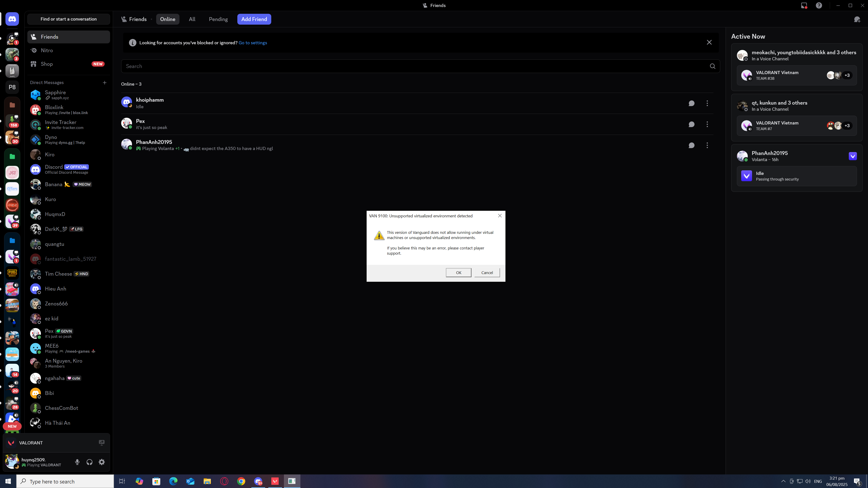Image resolution: width=868 pixels, height=488 pixels.
Task: Open Bloxlink direct message
Action: coord(69,110)
